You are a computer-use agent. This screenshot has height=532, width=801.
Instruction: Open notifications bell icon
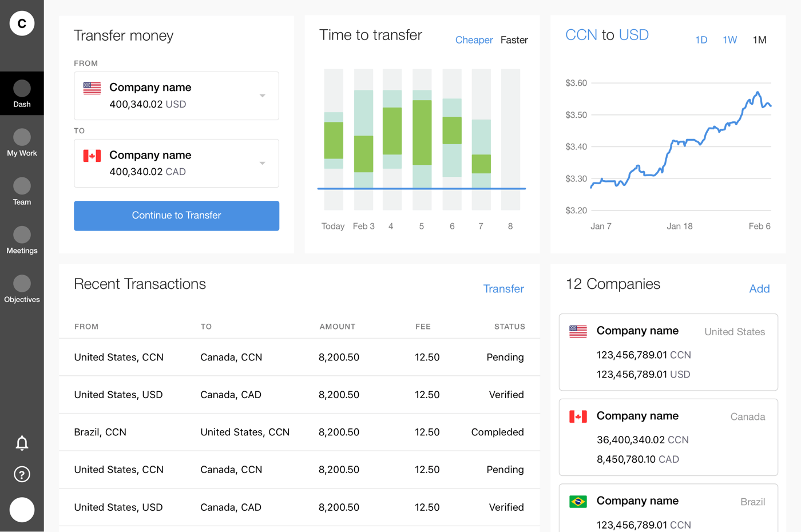click(22, 443)
